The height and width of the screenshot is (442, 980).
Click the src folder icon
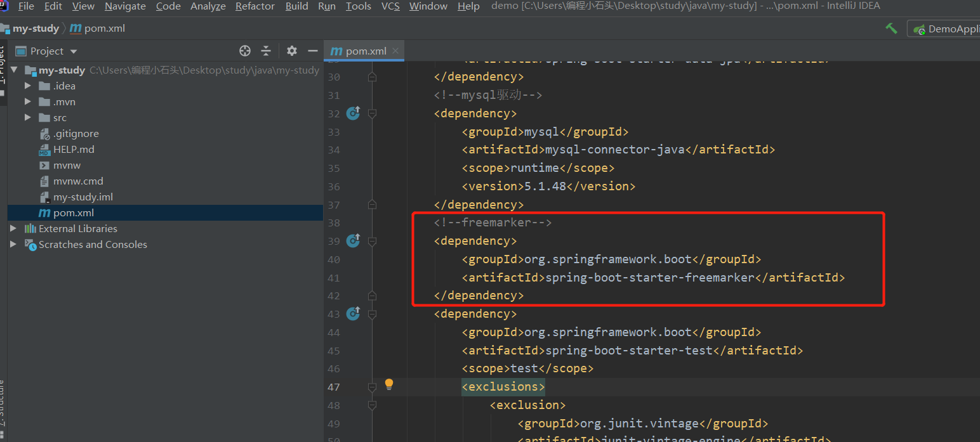click(x=44, y=117)
